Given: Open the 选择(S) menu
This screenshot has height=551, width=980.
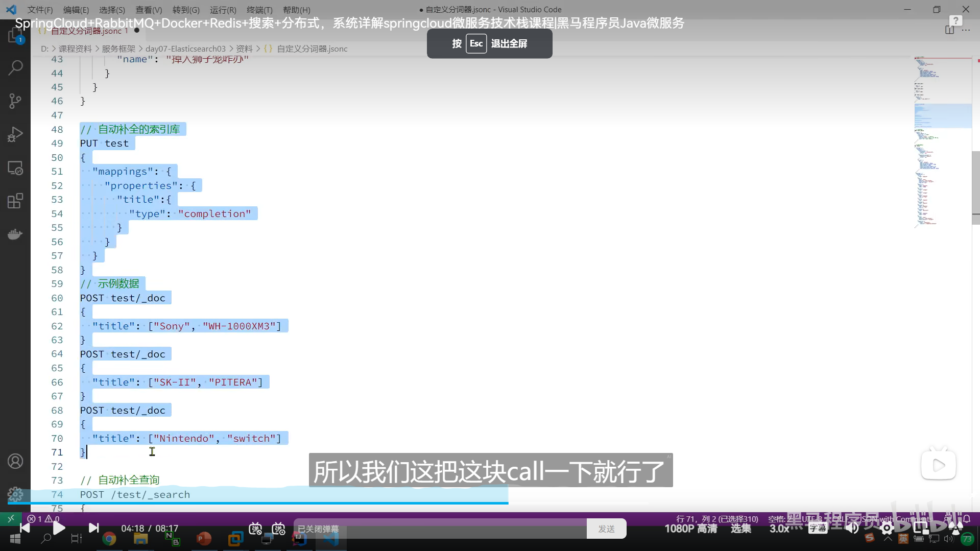Looking at the screenshot, I should pyautogui.click(x=112, y=10).
